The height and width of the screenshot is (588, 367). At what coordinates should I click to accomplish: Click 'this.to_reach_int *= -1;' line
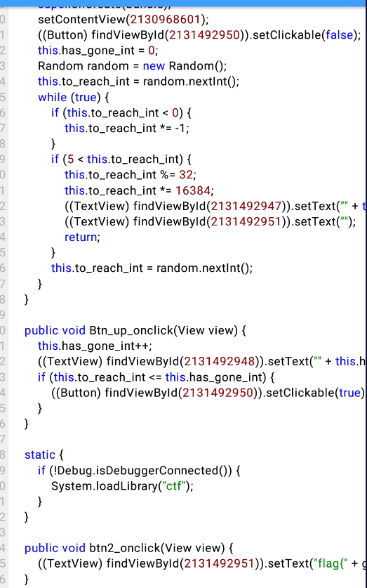click(127, 129)
